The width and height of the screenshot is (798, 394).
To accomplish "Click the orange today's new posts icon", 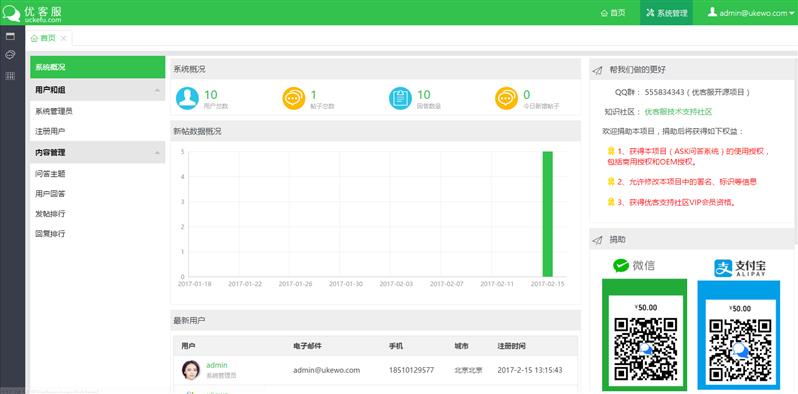I will [x=506, y=98].
